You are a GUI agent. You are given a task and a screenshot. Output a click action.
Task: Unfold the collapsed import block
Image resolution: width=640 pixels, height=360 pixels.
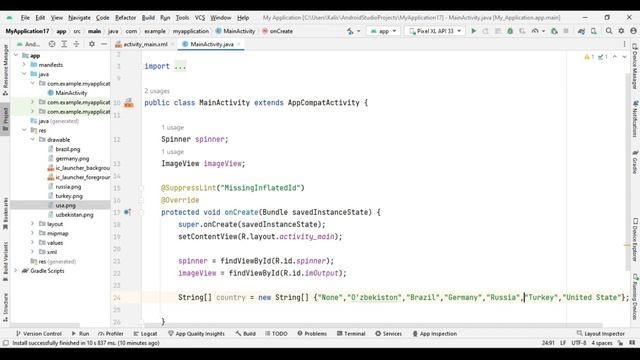[180, 66]
